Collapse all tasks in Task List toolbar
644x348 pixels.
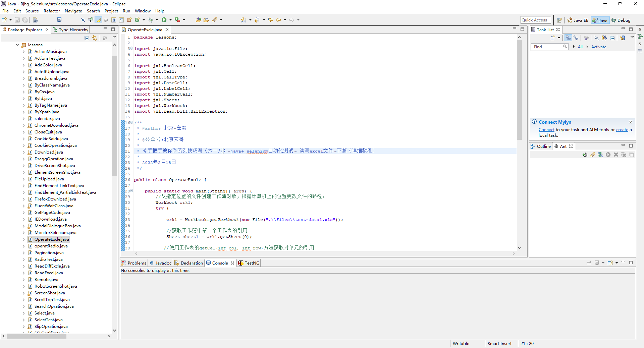[x=612, y=38]
